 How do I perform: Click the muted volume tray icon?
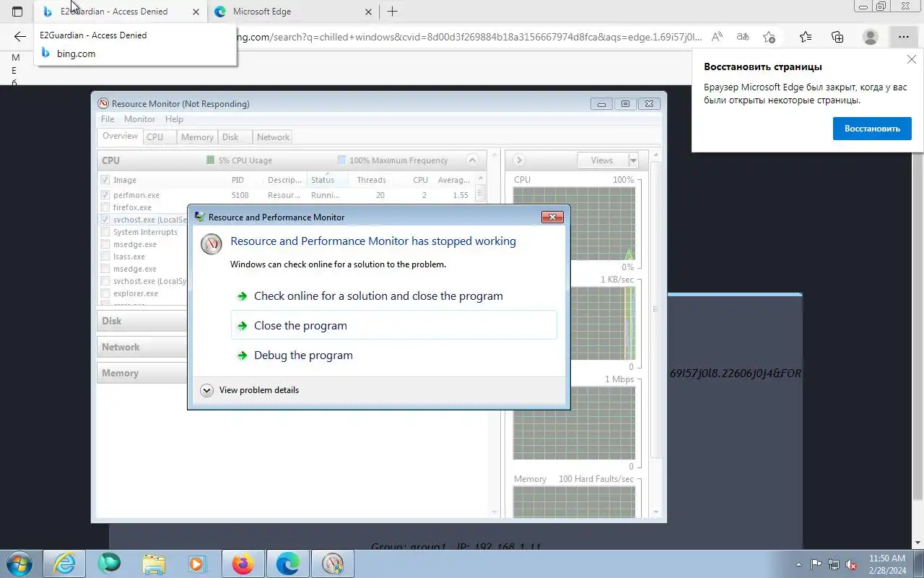[x=852, y=564]
